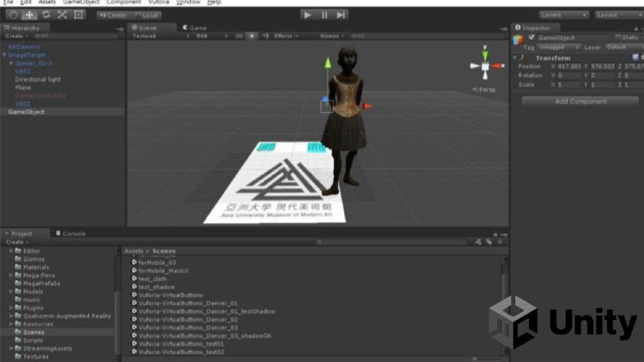Click the Hierarchy search field
644x362 pixels.
(76, 36)
